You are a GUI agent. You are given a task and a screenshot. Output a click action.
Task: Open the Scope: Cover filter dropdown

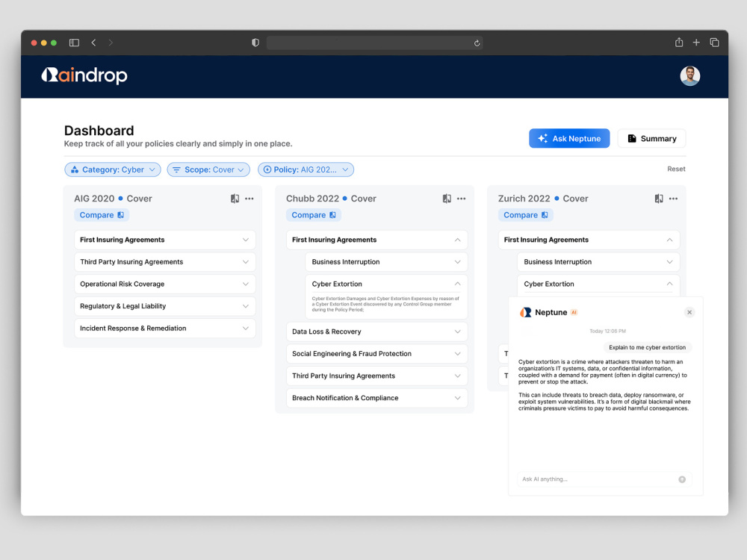pyautogui.click(x=208, y=169)
